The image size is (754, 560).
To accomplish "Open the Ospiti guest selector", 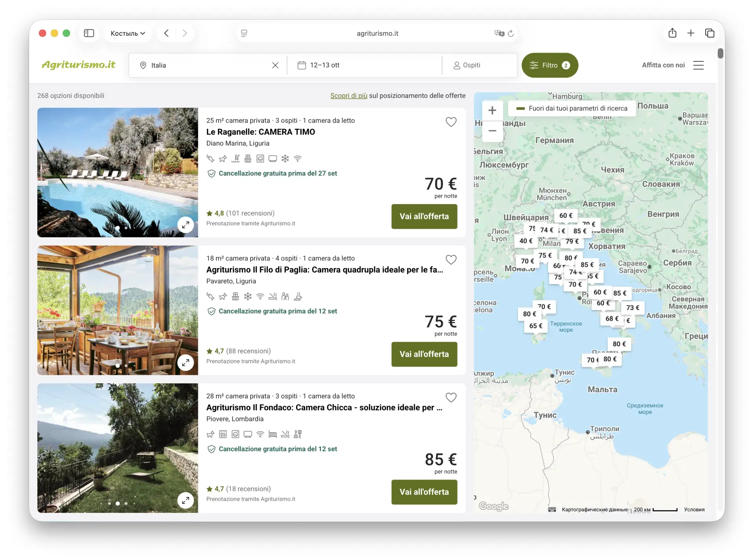I will pyautogui.click(x=480, y=65).
